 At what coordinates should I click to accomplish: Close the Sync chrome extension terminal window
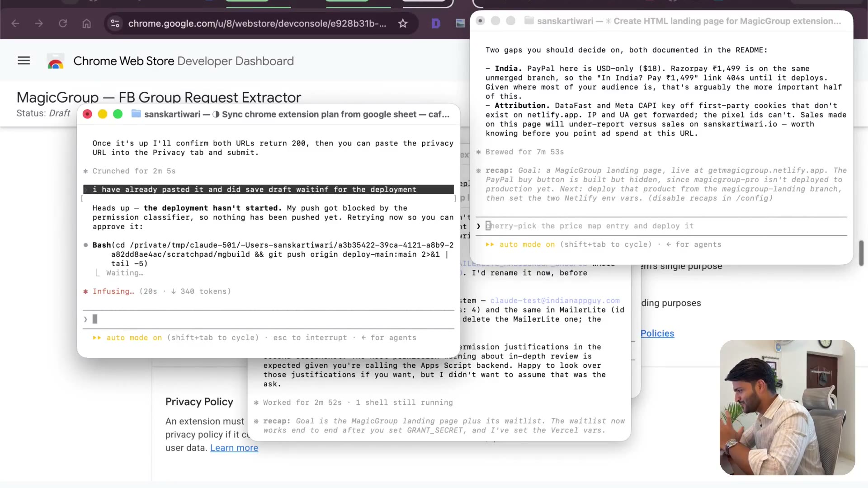click(88, 114)
